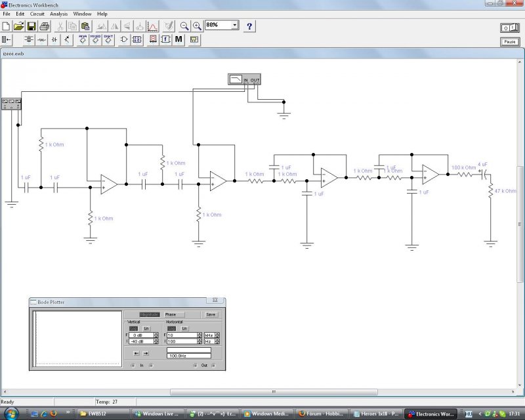Open the Logic Gates parts bin
The height and width of the screenshot is (420, 525).
(x=124, y=39)
